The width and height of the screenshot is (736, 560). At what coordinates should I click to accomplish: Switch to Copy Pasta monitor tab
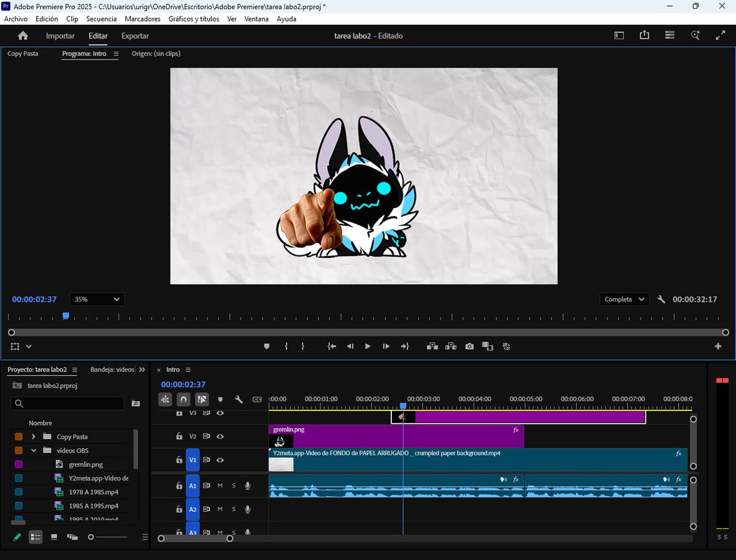click(23, 54)
